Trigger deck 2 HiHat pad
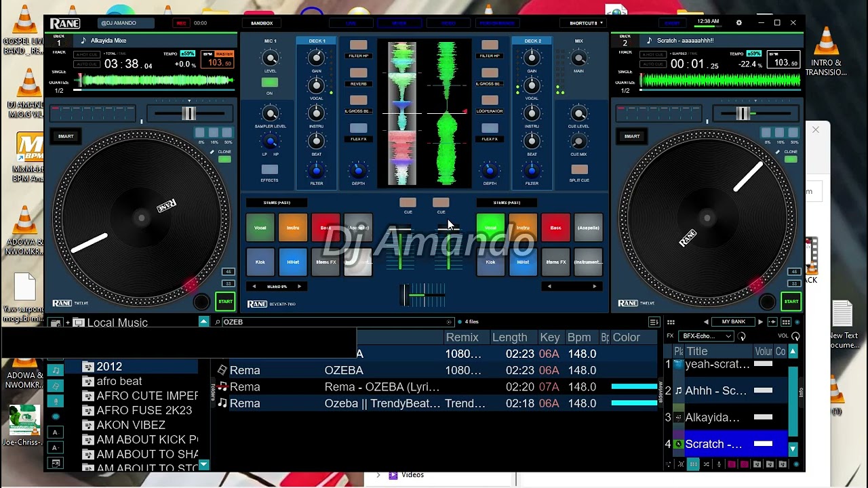The image size is (868, 488). click(x=523, y=262)
